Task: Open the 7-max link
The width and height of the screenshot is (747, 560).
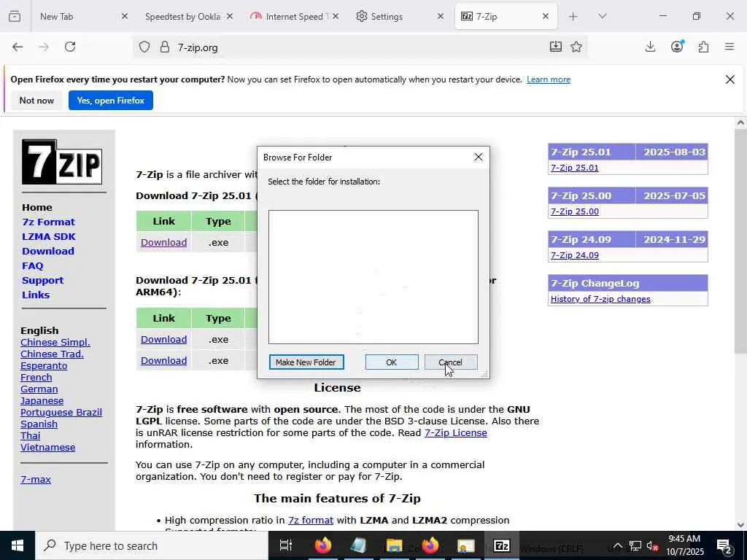Action: [x=36, y=480]
